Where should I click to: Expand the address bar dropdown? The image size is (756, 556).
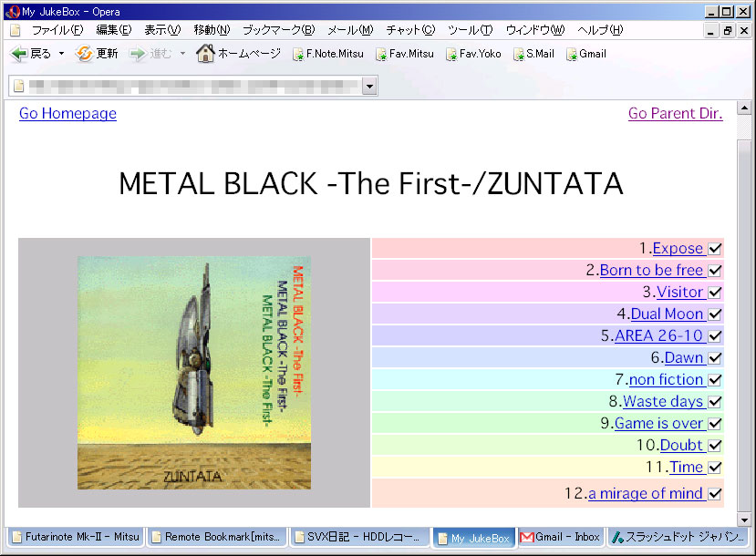click(369, 87)
